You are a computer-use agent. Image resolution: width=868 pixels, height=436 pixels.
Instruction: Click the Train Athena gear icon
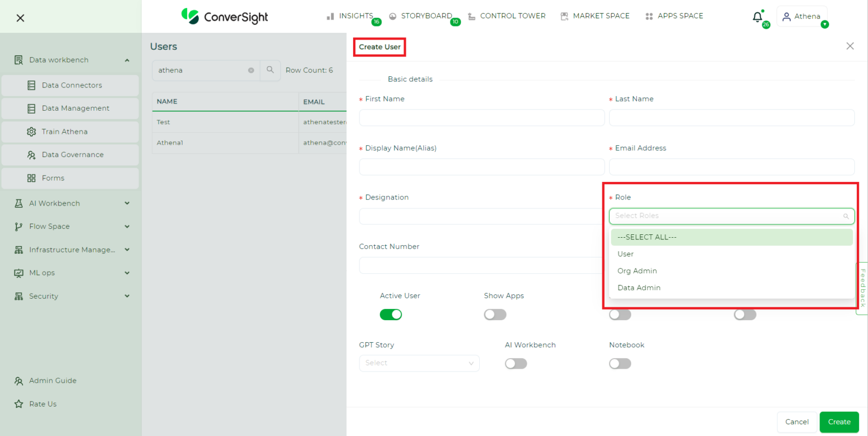[x=32, y=132]
